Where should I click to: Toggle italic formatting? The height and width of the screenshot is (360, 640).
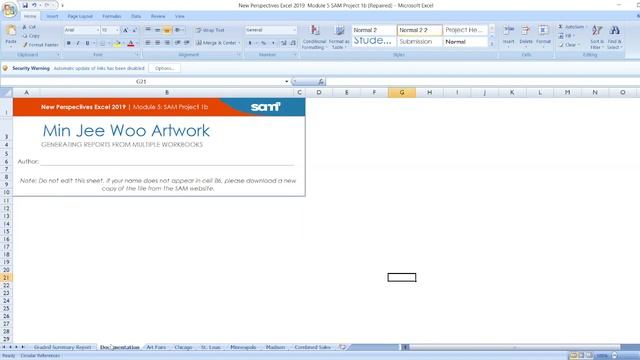[78, 43]
